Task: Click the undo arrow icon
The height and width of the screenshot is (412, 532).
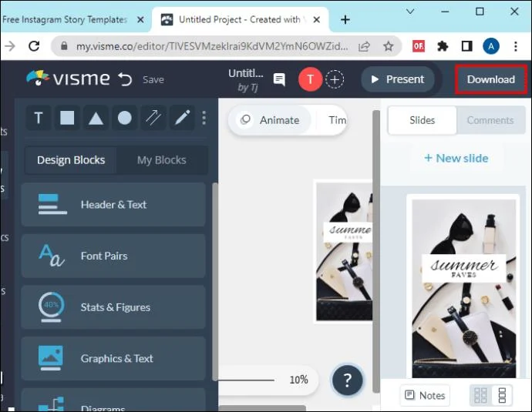Action: [124, 79]
